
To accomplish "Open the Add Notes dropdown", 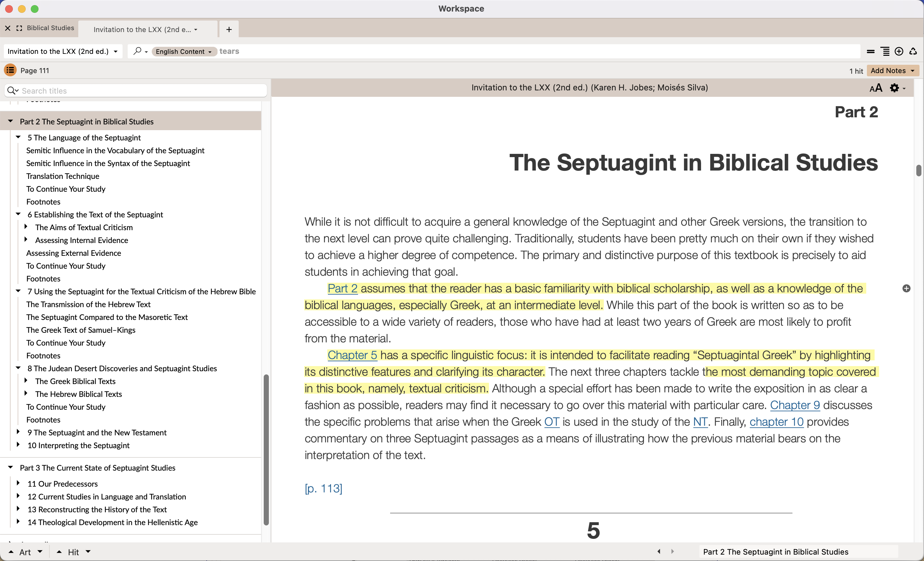I will (892, 71).
